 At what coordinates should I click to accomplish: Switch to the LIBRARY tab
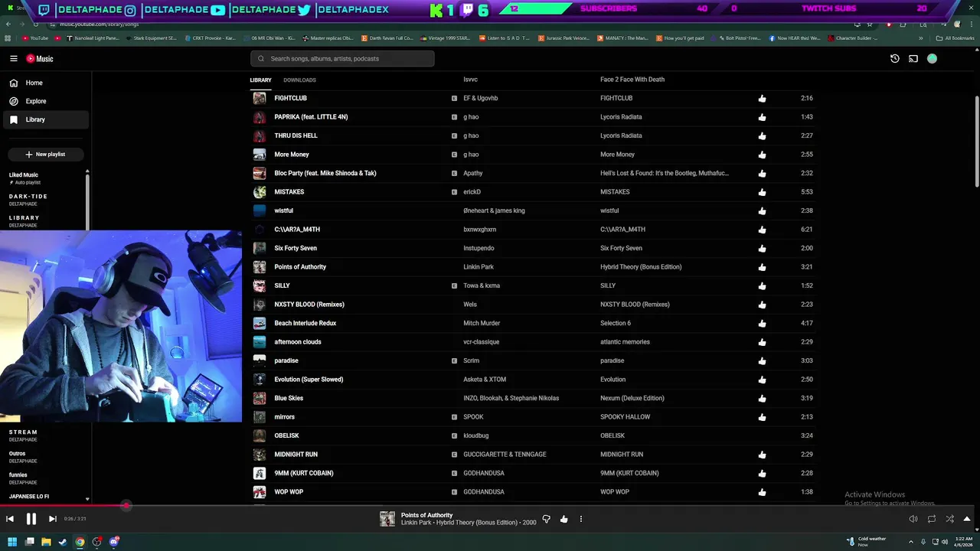pos(260,80)
